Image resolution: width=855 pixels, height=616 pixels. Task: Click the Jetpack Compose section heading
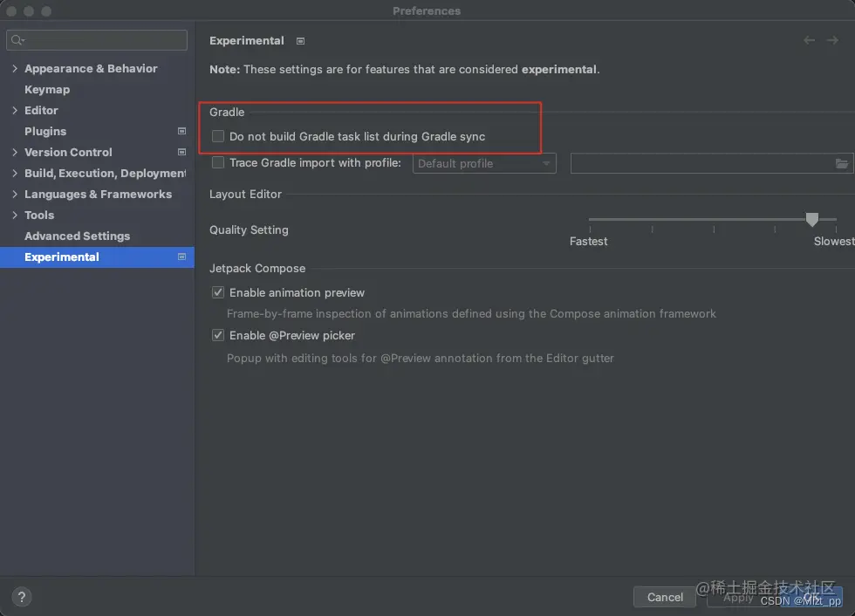pos(257,269)
